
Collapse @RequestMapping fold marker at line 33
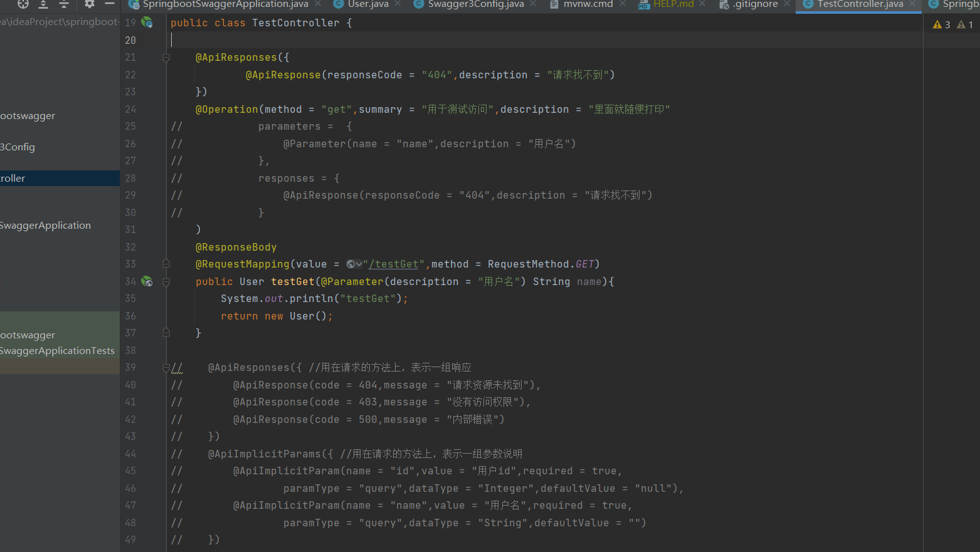tap(166, 264)
